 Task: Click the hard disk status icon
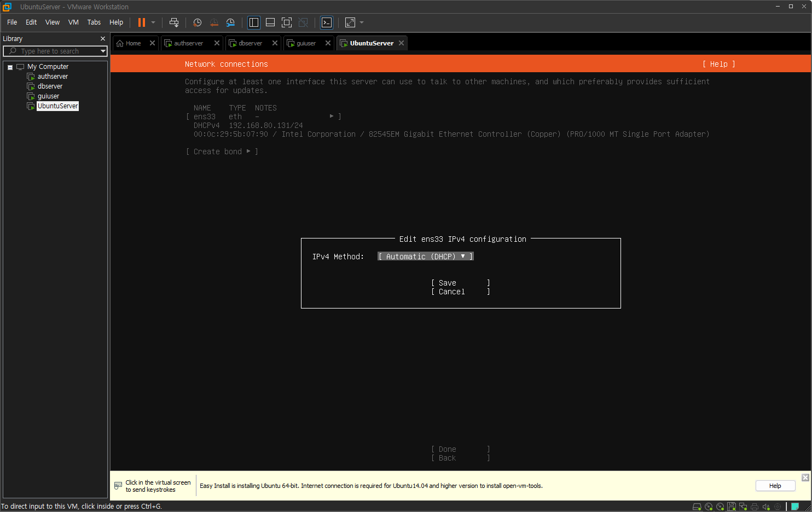(x=697, y=507)
